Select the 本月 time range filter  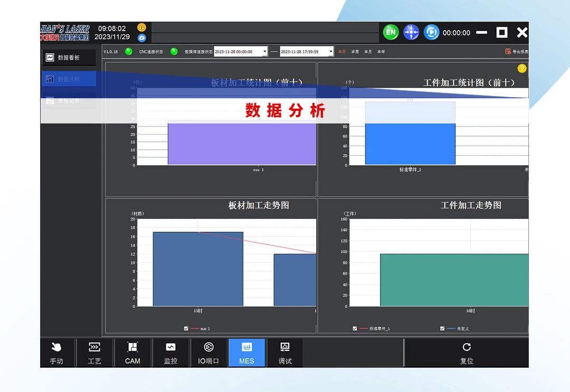click(x=367, y=52)
